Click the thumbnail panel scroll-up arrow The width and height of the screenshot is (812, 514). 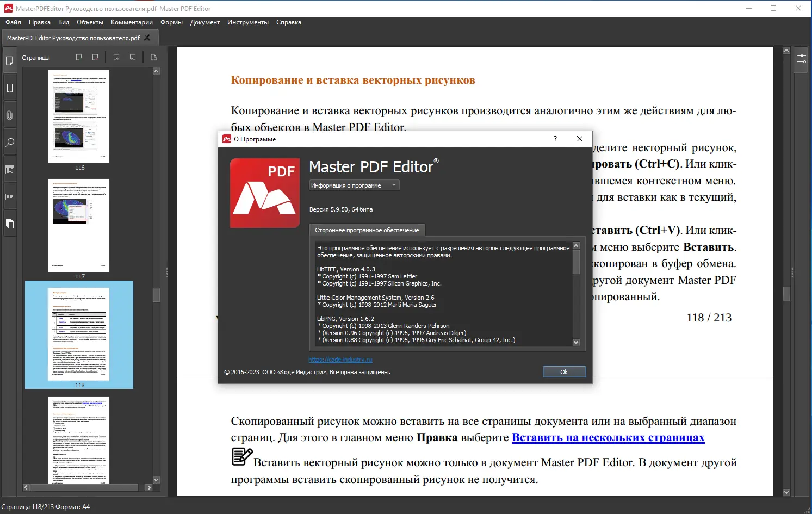pyautogui.click(x=156, y=71)
